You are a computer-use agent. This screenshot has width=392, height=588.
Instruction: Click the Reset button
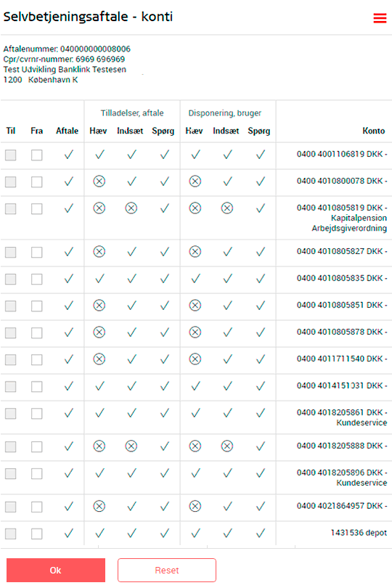click(x=167, y=570)
